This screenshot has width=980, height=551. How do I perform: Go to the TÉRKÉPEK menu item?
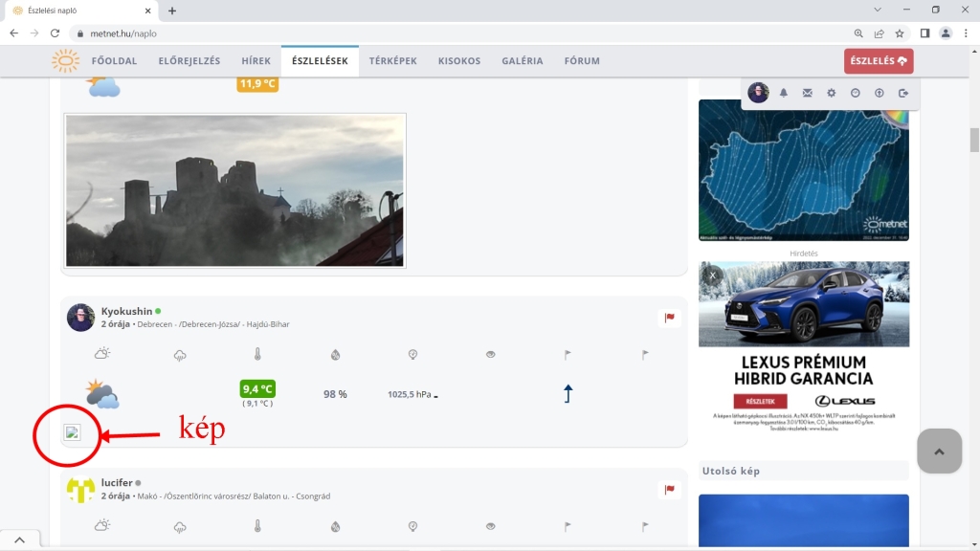click(392, 61)
